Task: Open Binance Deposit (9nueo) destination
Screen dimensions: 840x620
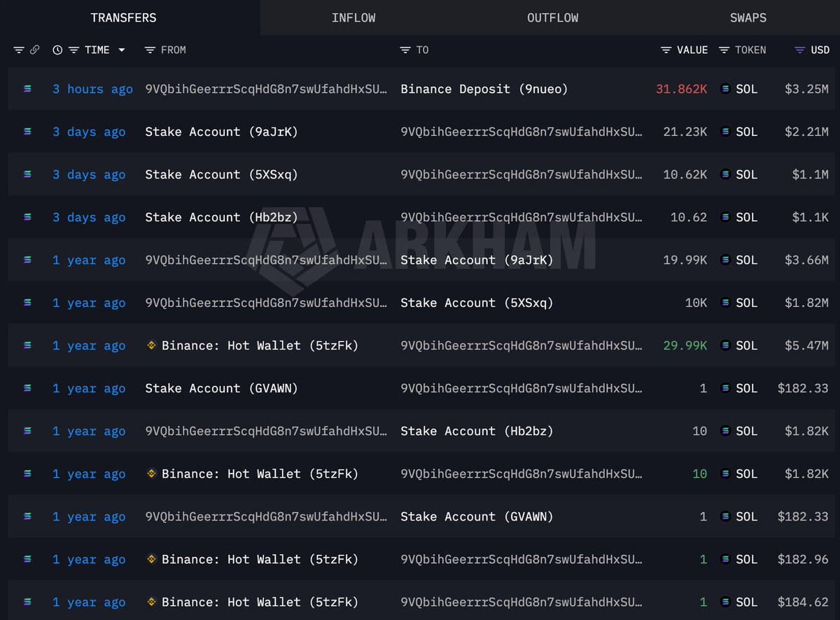Action: point(484,89)
